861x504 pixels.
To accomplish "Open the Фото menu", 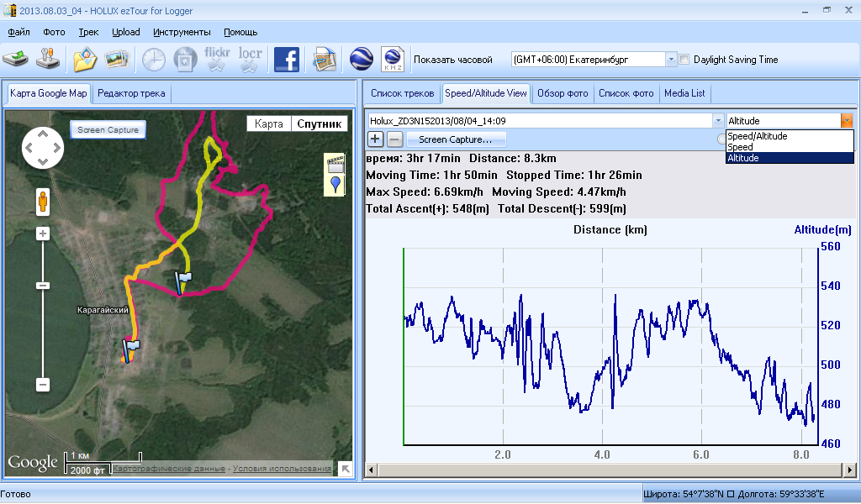I will pyautogui.click(x=54, y=32).
